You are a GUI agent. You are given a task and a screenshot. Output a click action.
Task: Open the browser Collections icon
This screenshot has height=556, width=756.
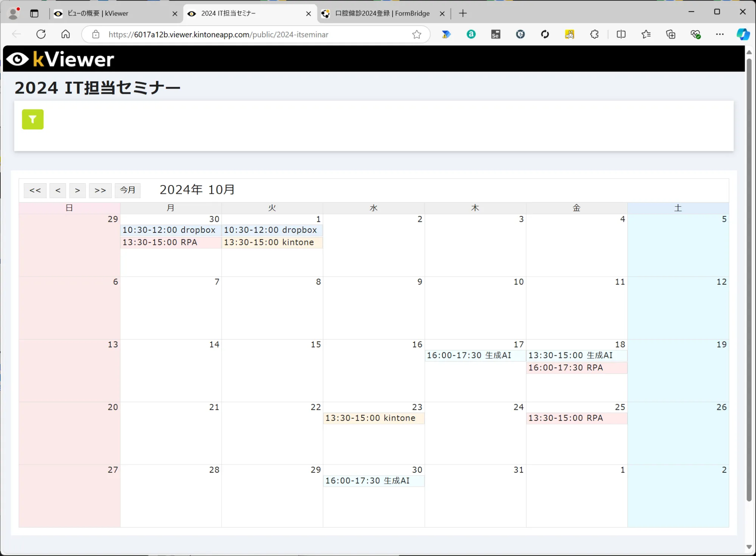671,34
